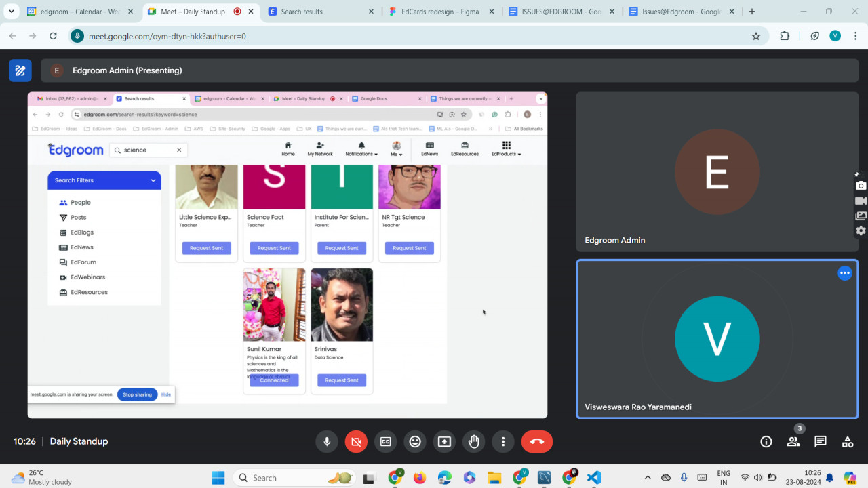Viewport: 868px width, 488px height.
Task: Open the weather widget
Action: pyautogui.click(x=42, y=478)
